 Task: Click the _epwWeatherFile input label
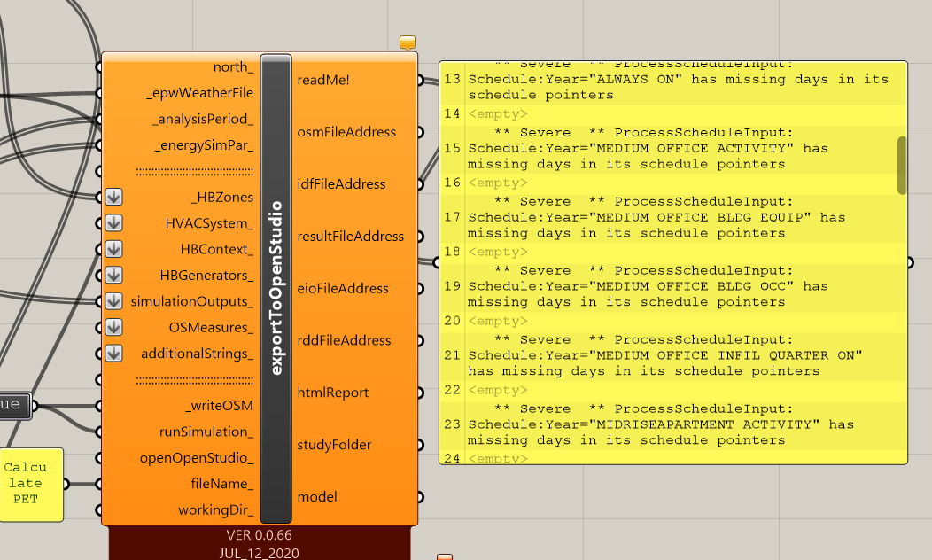[199, 93]
